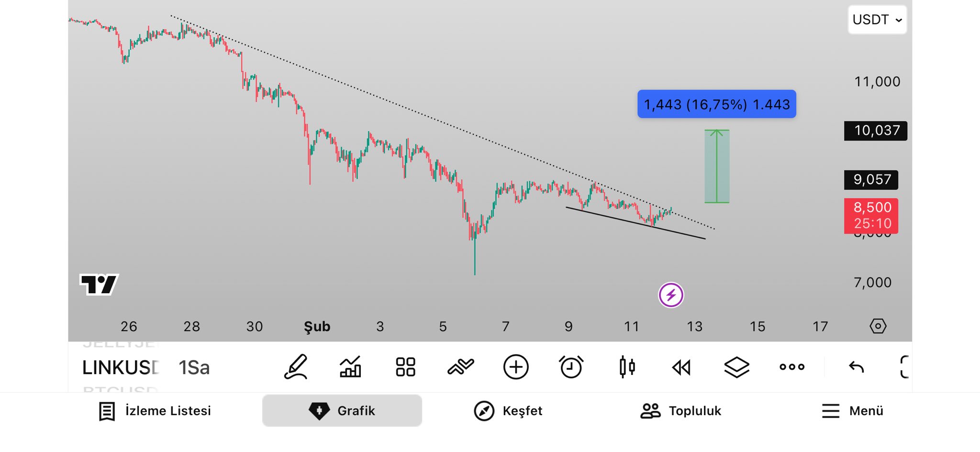The image size is (980, 452).
Task: Open chart settings hexagon icon
Action: click(878, 326)
